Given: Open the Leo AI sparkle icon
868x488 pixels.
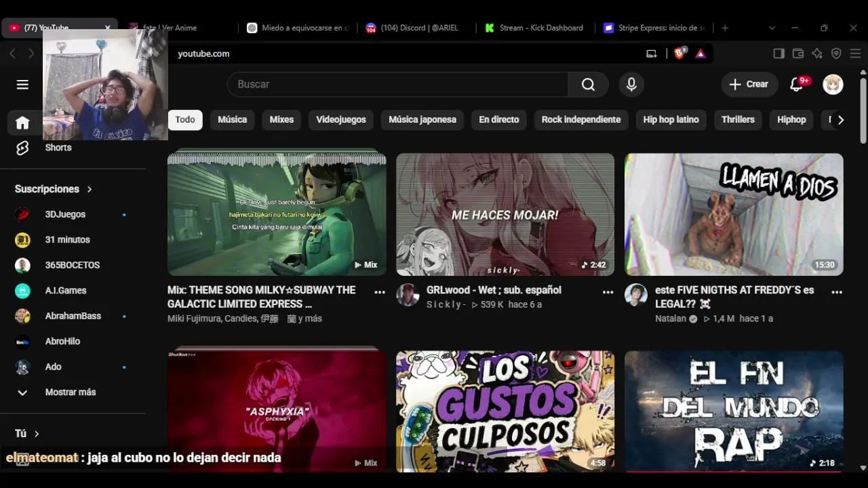Looking at the screenshot, I should coord(816,54).
